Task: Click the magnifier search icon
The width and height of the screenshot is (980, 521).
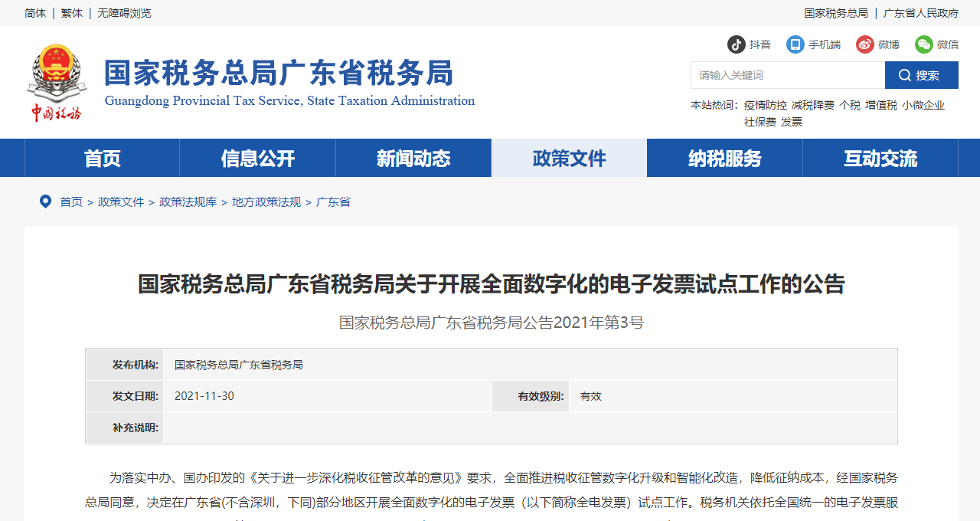Action: [905, 75]
